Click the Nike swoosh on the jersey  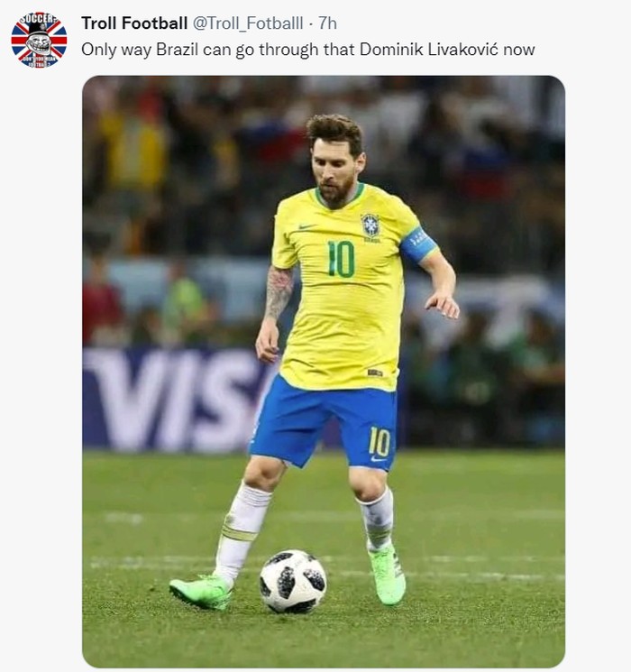click(x=307, y=226)
